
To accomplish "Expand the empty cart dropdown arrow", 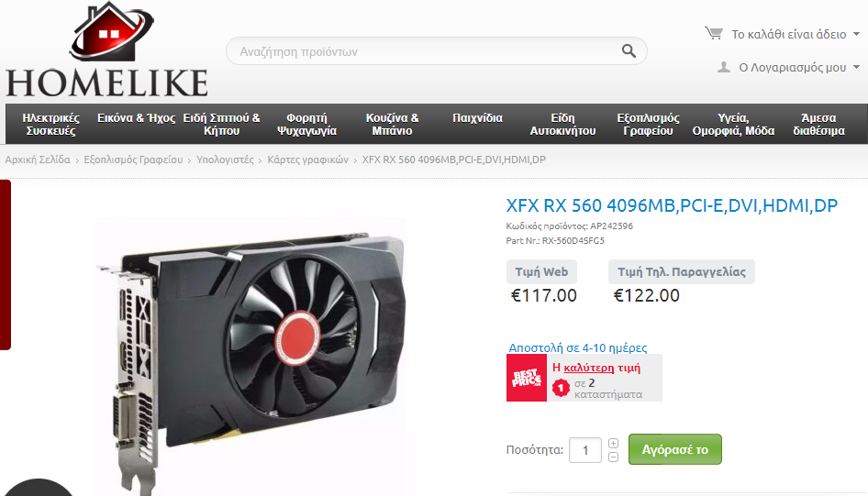I will 856,34.
